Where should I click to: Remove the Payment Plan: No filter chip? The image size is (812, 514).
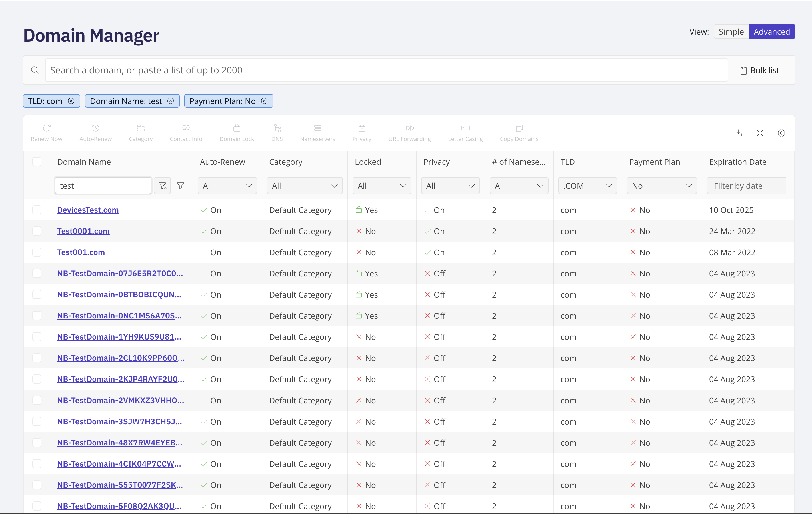click(x=264, y=101)
